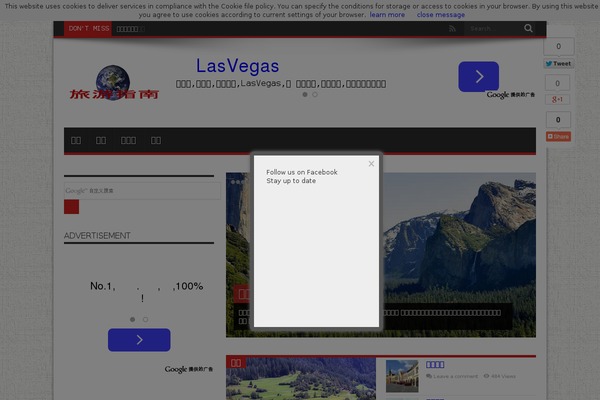Open the second item in black navigation menu

pos(101,140)
